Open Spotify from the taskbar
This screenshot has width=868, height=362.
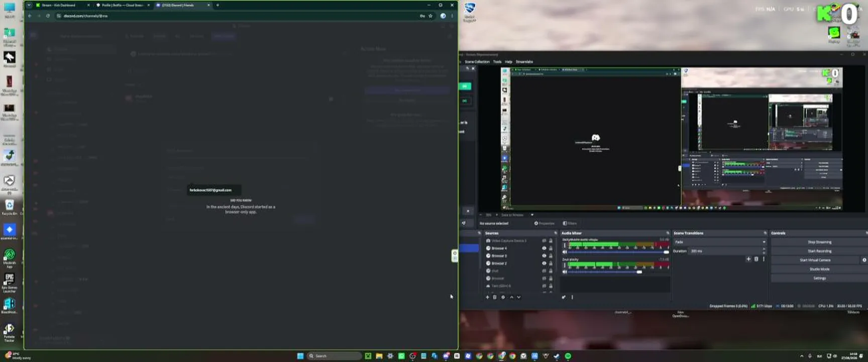568,356
